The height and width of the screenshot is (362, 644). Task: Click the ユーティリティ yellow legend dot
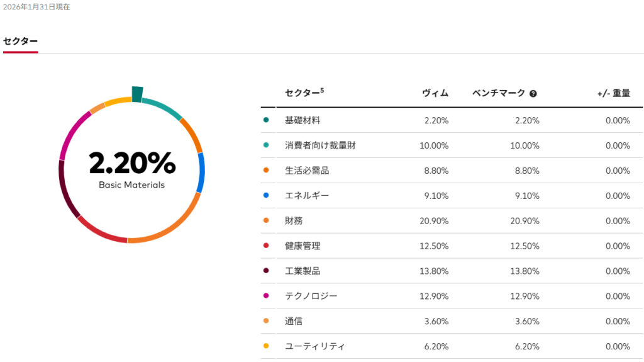[x=267, y=346]
